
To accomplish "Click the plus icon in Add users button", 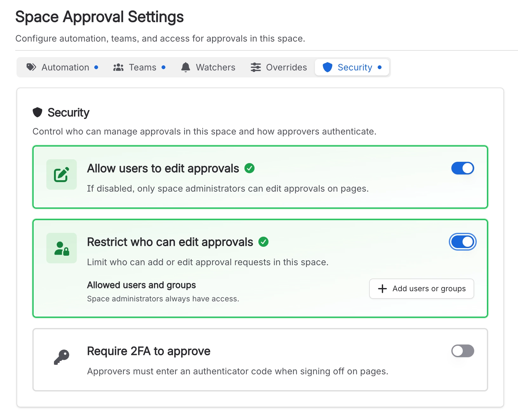I will point(382,289).
